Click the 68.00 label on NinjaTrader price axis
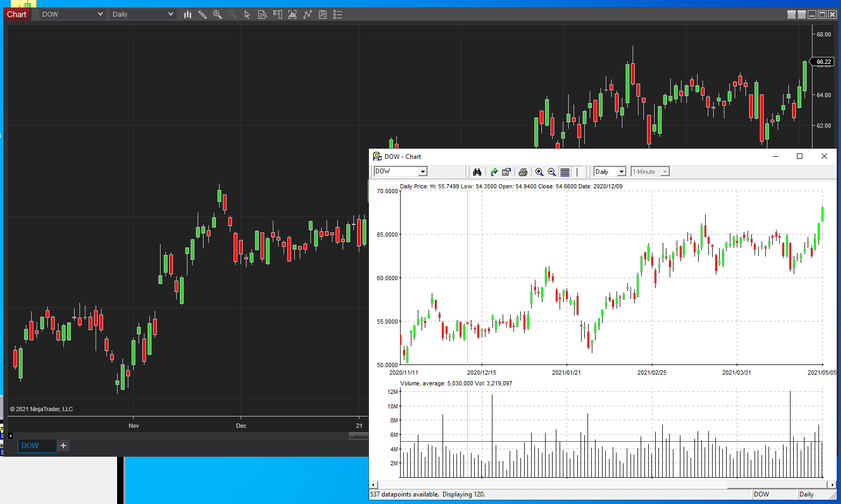The image size is (841, 504). point(824,34)
